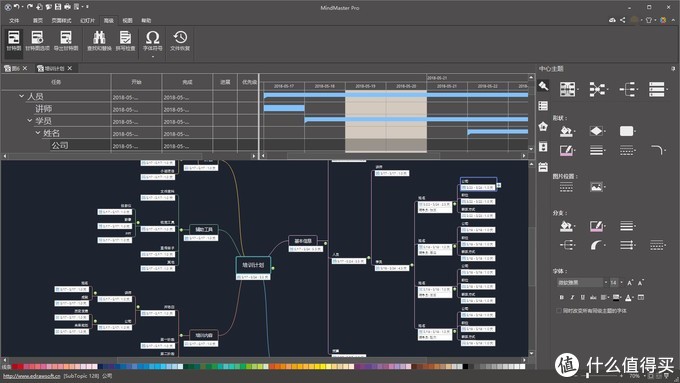The image size is (680, 383).
Task: Click the Undo arrow in quick access toolbar
Action: coord(16,7)
